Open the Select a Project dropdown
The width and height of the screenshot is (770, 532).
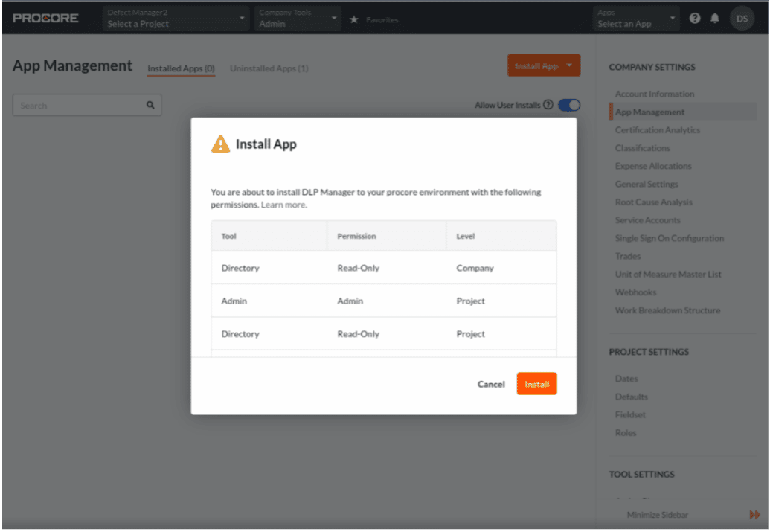point(176,19)
